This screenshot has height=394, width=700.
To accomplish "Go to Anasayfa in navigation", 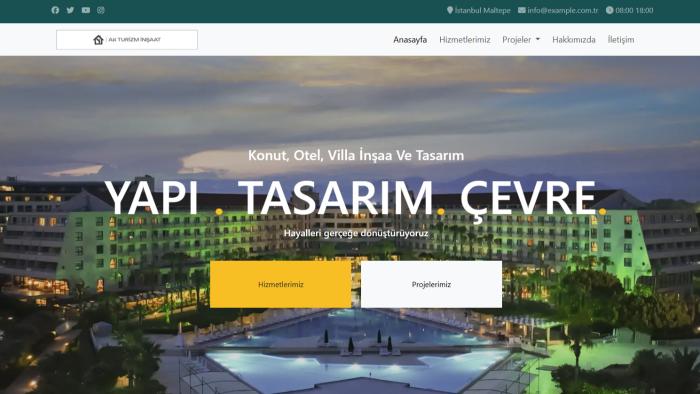I will coord(410,40).
